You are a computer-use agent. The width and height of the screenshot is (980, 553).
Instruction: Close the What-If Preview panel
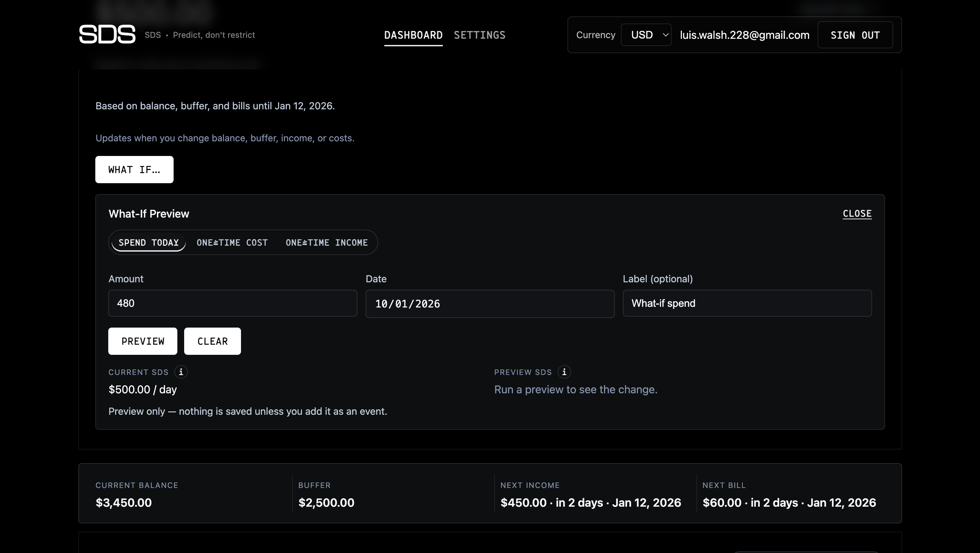click(x=857, y=214)
